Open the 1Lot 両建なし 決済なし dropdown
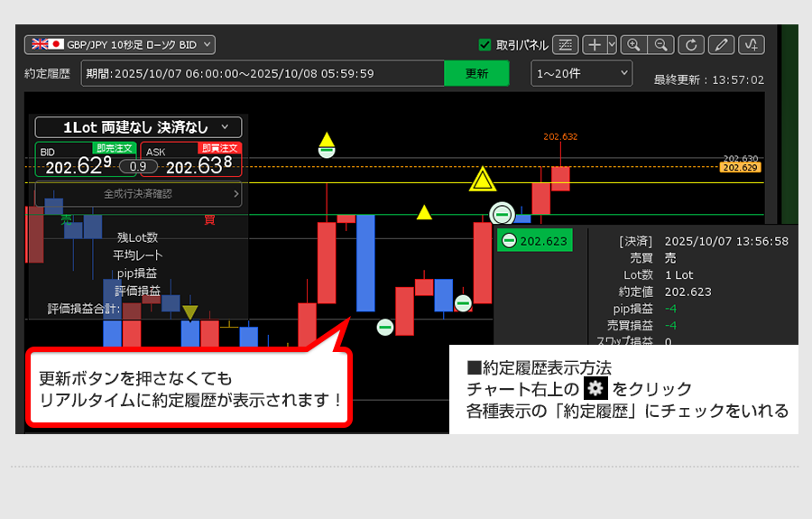The height and width of the screenshot is (519, 812). coord(138,127)
